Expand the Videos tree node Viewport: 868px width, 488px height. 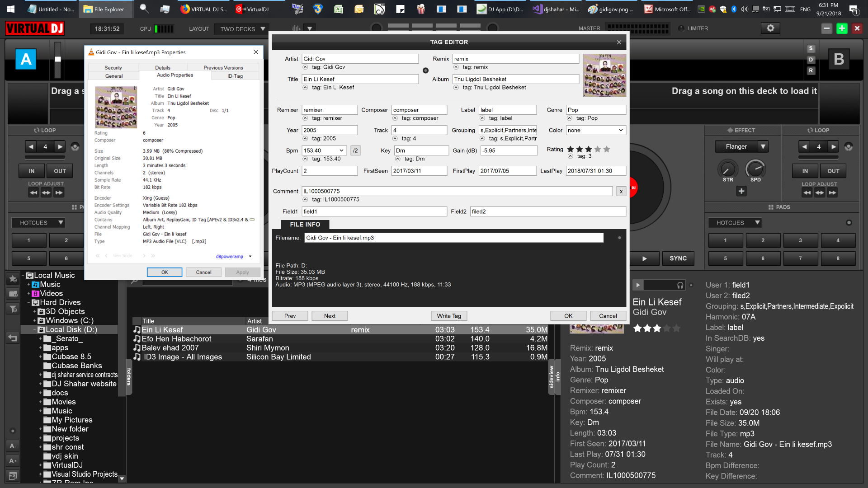(x=29, y=294)
